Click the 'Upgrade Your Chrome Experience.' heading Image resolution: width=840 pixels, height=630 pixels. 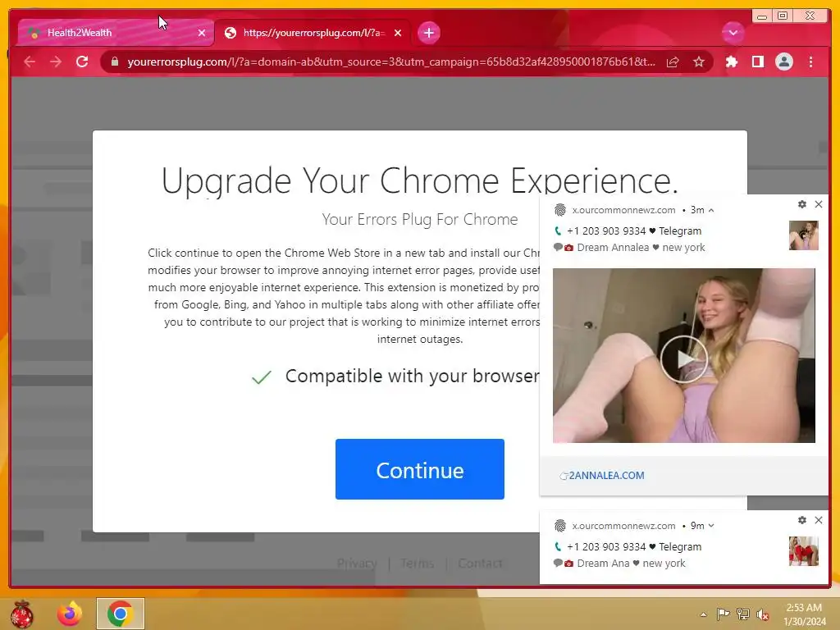pos(419,180)
